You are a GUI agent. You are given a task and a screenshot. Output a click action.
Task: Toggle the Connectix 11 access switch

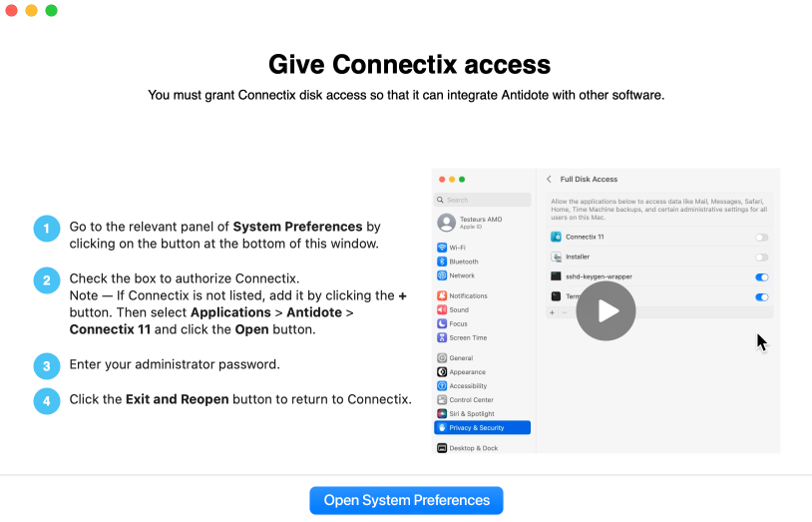(761, 238)
